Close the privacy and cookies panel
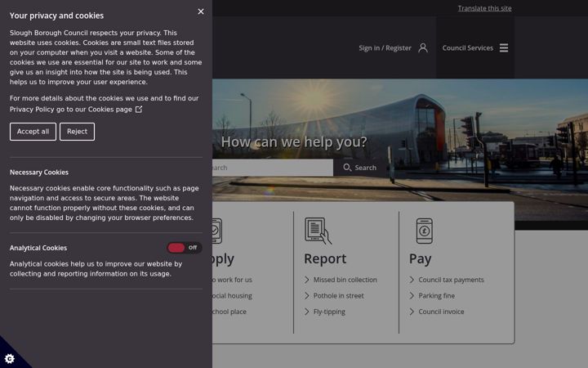 (x=201, y=11)
